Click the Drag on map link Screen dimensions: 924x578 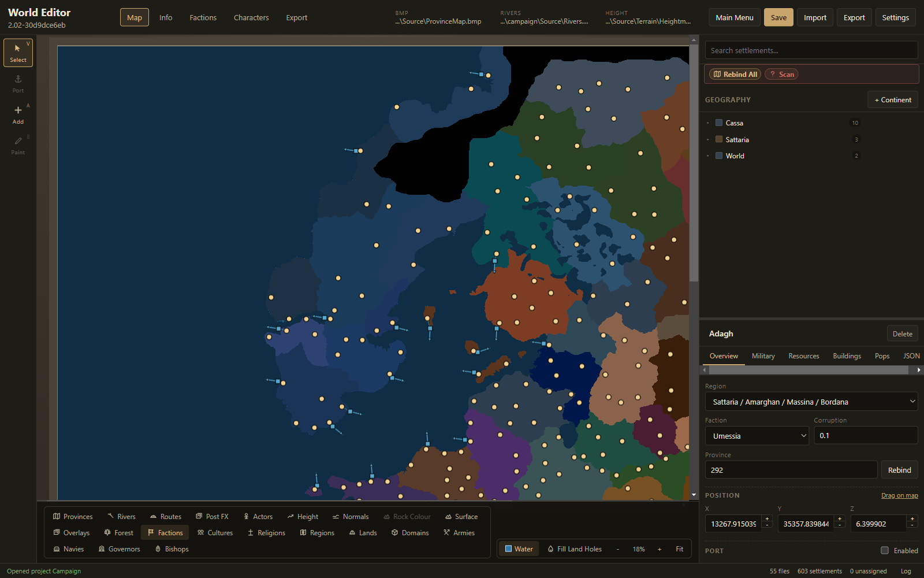[900, 495]
